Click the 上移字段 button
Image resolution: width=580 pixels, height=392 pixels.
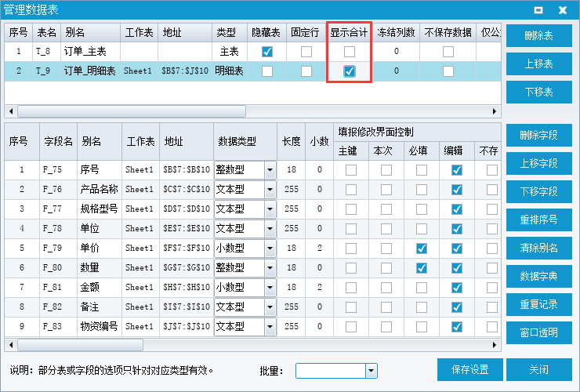539,163
